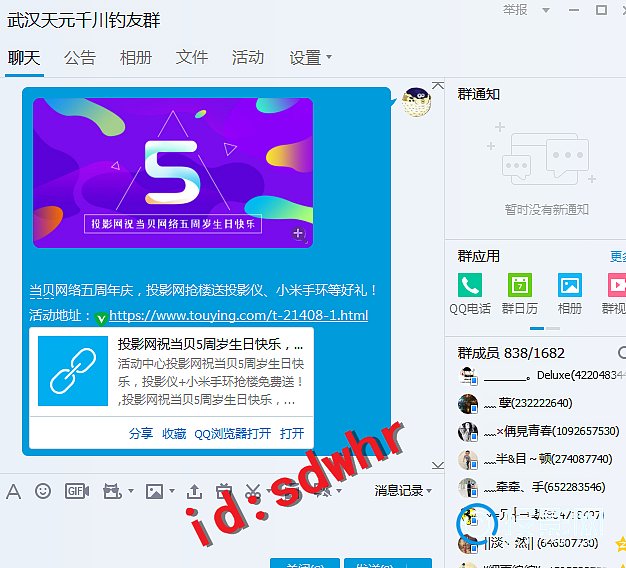626x568 pixels.
Task: Click QQ浏览器打开 on the link card
Action: (233, 433)
